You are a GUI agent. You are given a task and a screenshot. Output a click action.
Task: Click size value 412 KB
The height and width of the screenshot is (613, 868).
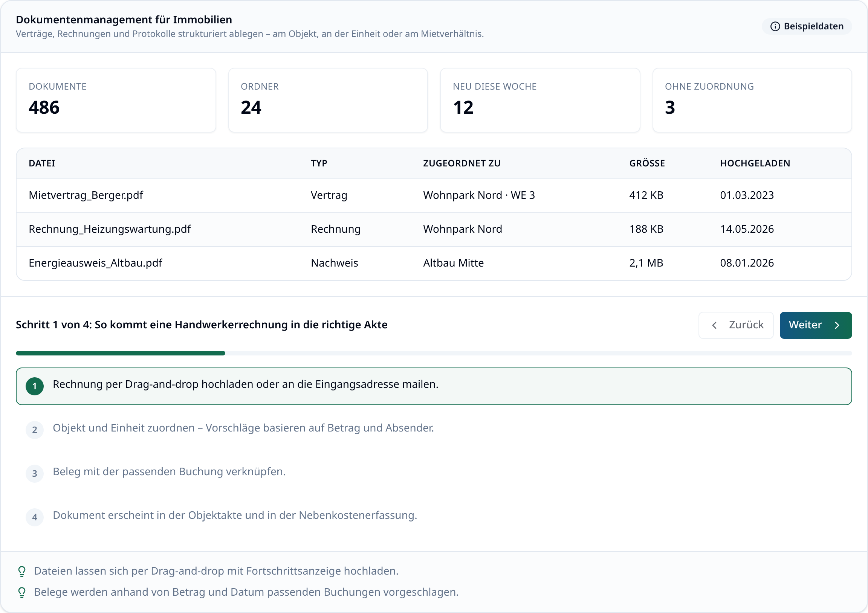pyautogui.click(x=646, y=195)
